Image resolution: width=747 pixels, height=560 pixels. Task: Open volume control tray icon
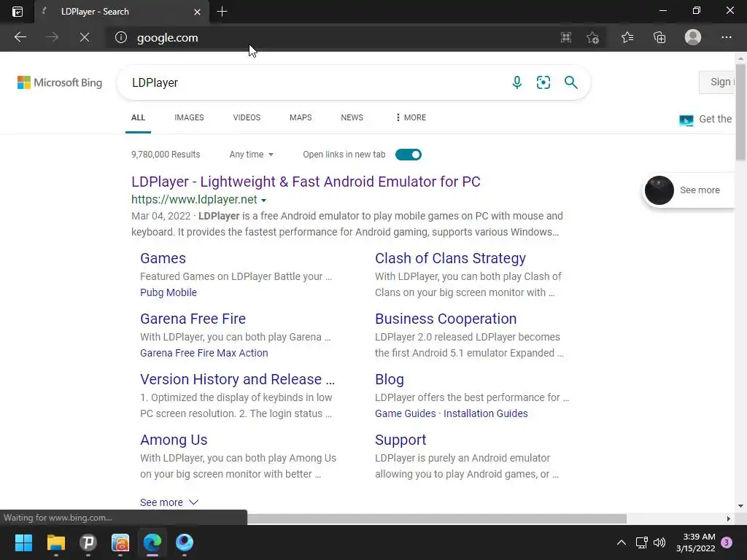pos(659,542)
